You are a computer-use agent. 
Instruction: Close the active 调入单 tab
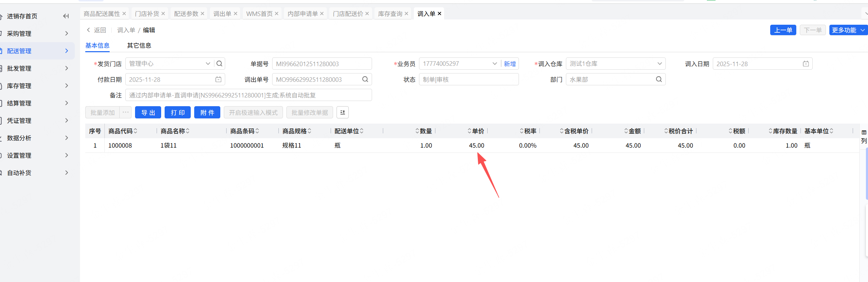tap(439, 14)
